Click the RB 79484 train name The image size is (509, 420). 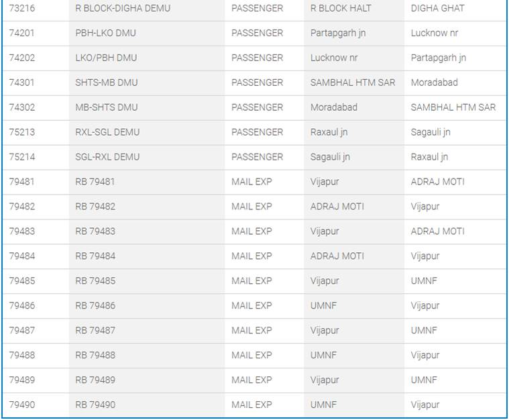click(95, 256)
